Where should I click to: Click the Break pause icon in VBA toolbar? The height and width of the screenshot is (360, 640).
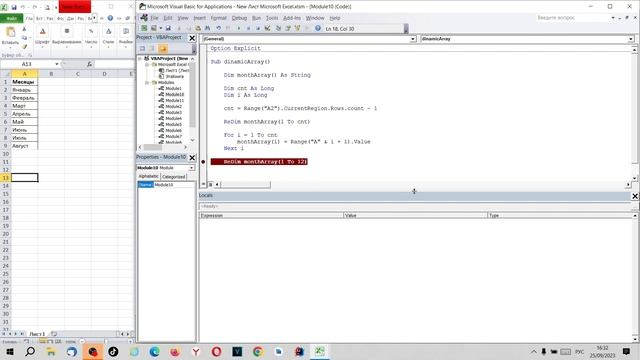tap(249, 28)
